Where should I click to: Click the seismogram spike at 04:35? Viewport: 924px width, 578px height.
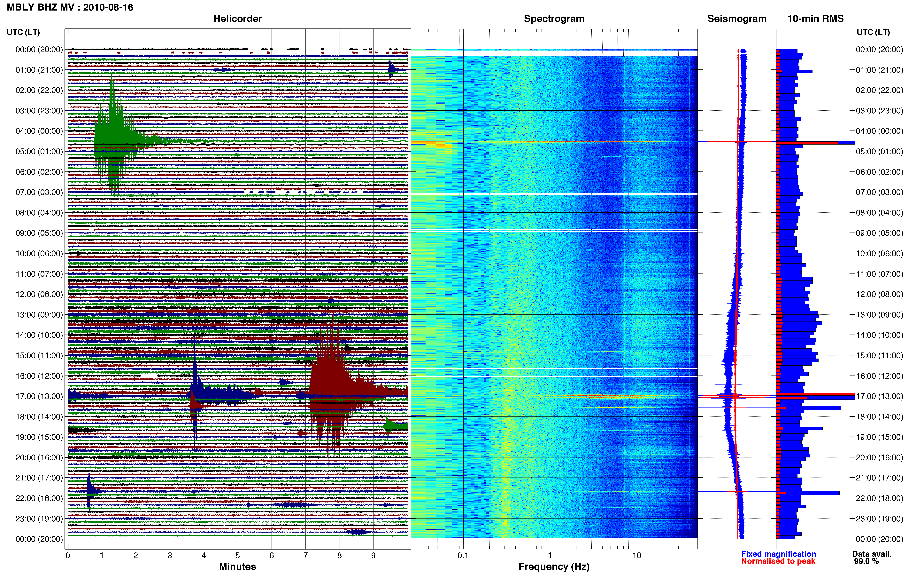[737, 142]
